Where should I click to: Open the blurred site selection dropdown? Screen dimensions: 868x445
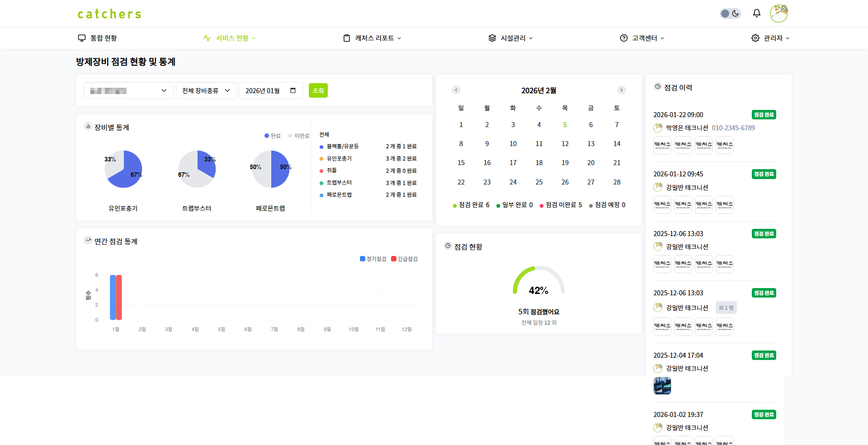pyautogui.click(x=129, y=90)
